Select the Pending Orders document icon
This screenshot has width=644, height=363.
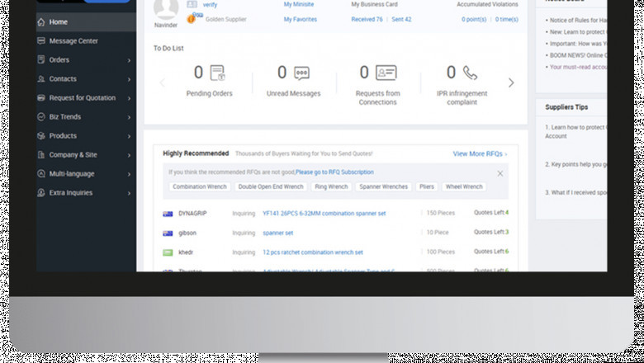click(217, 73)
